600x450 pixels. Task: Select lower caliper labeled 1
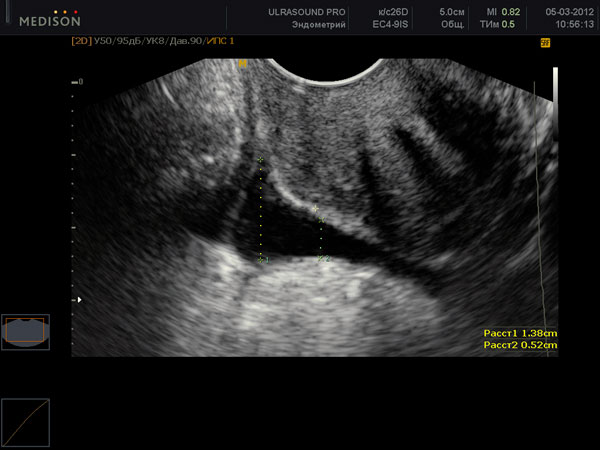[x=261, y=260]
